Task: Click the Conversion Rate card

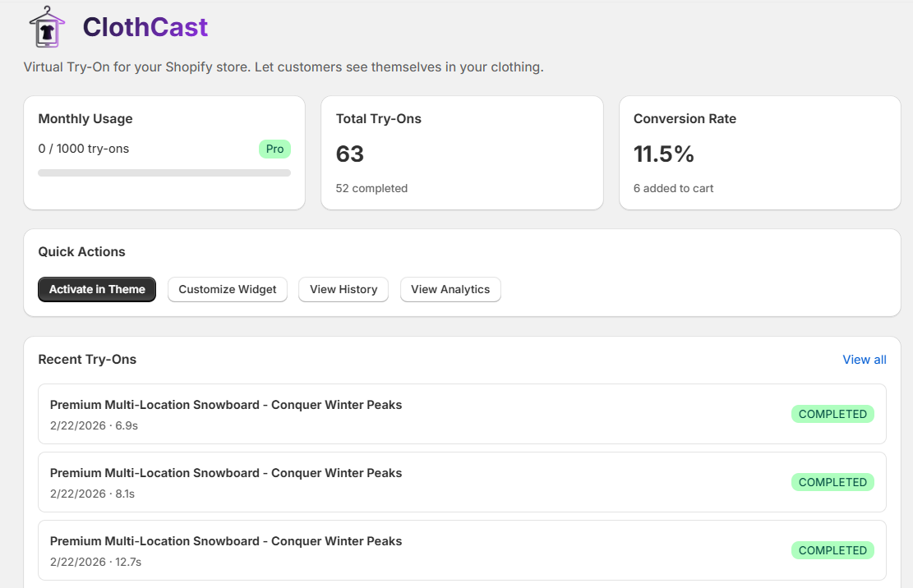Action: pyautogui.click(x=759, y=152)
